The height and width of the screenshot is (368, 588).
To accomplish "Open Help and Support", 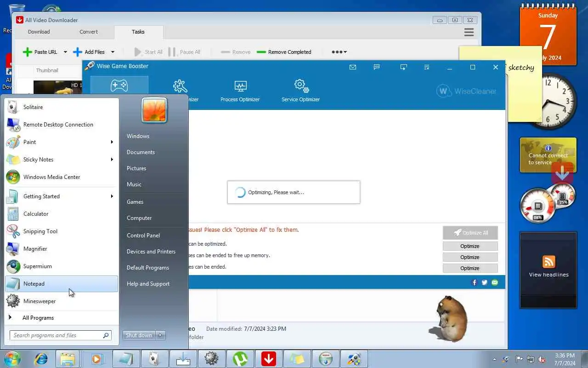I will coord(148,284).
